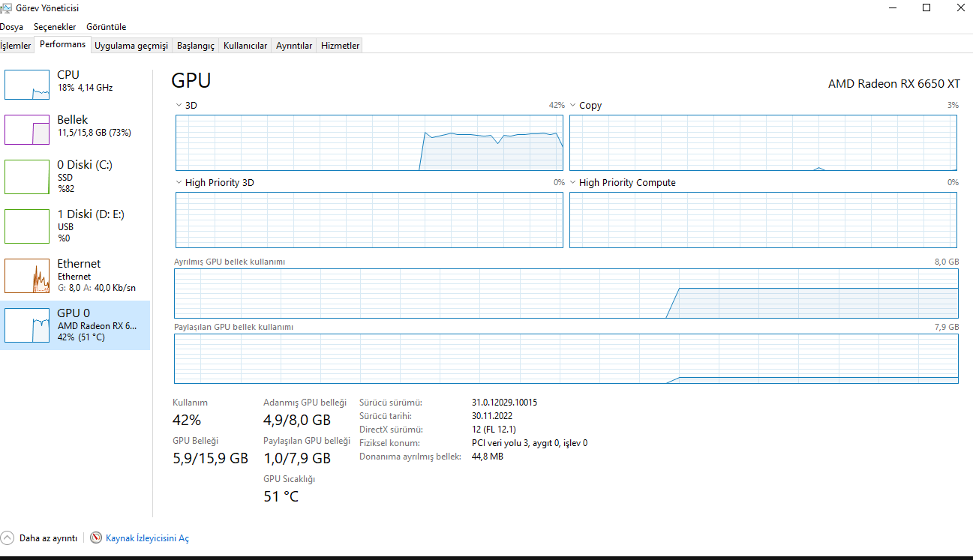Image resolution: width=973 pixels, height=560 pixels.
Task: Open the 3D graph engine dropdown
Action: point(179,106)
